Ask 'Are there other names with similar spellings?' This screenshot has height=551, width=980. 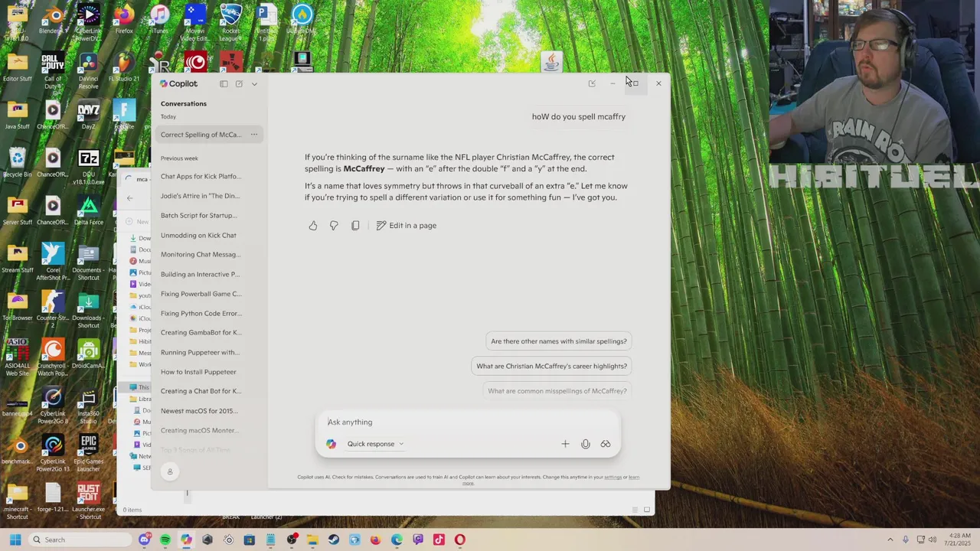tap(559, 341)
